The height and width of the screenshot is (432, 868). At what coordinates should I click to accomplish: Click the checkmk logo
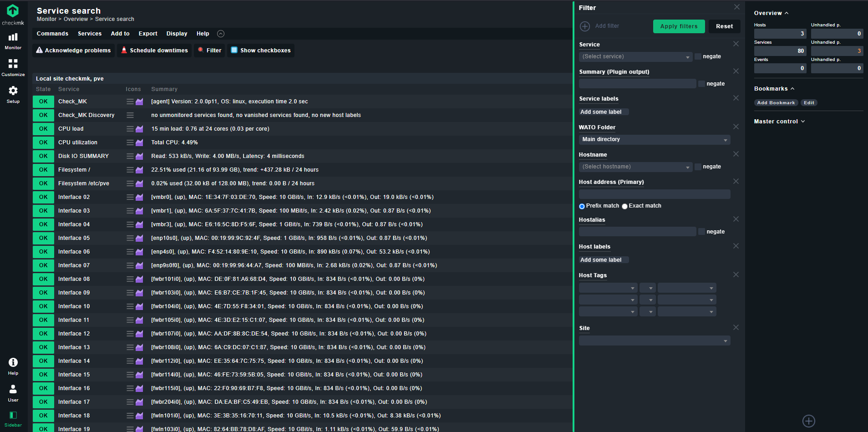tap(13, 15)
